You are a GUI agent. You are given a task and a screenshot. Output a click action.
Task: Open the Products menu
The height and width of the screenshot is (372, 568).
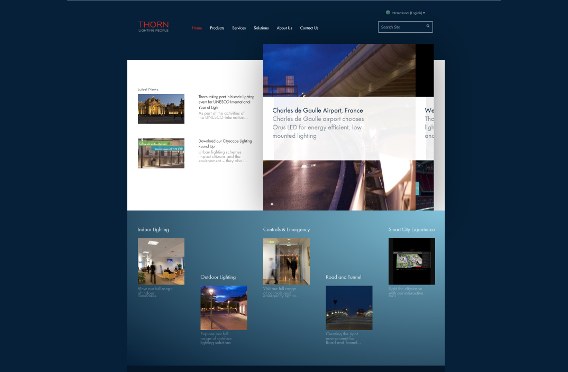click(x=217, y=28)
